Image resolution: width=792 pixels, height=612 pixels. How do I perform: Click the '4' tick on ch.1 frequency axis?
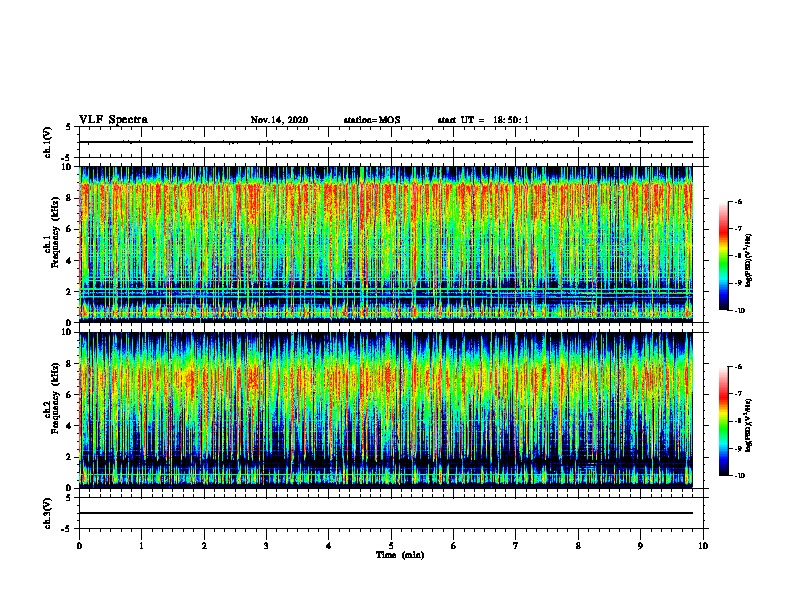[x=69, y=261]
